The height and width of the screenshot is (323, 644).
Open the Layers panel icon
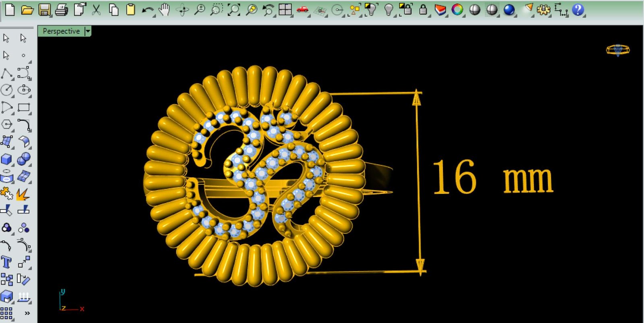(x=440, y=10)
